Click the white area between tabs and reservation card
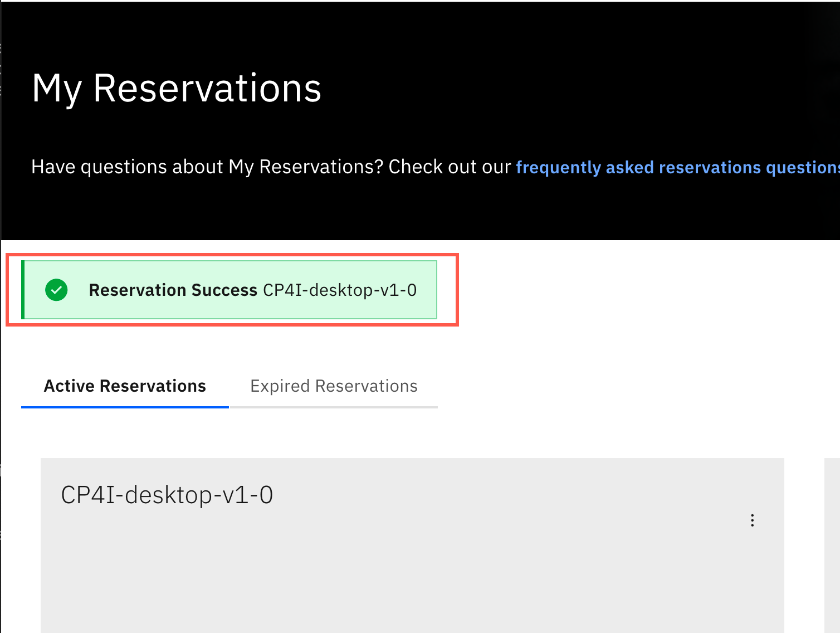 click(412, 434)
